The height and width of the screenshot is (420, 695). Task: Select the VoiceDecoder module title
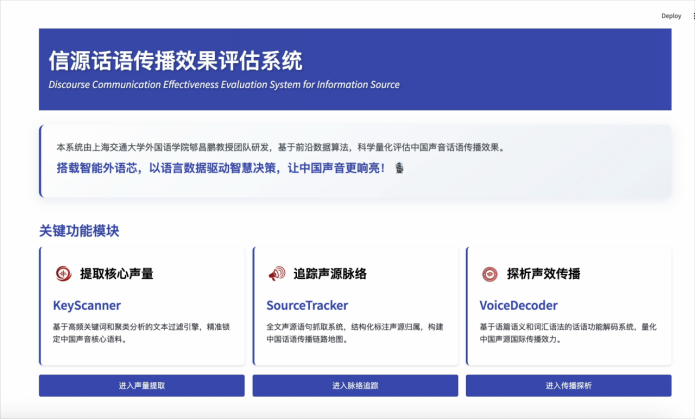(518, 305)
